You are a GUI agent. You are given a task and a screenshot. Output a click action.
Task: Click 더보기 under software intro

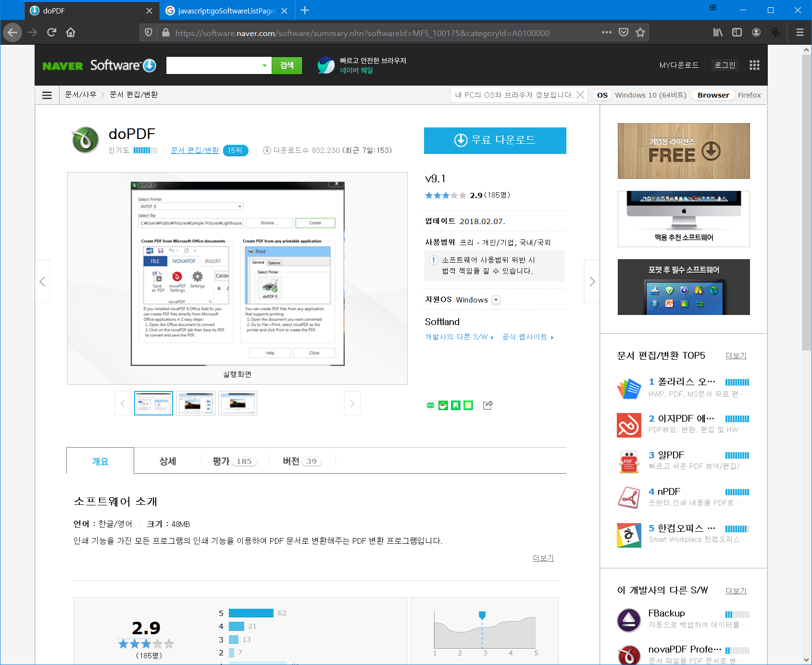[543, 558]
